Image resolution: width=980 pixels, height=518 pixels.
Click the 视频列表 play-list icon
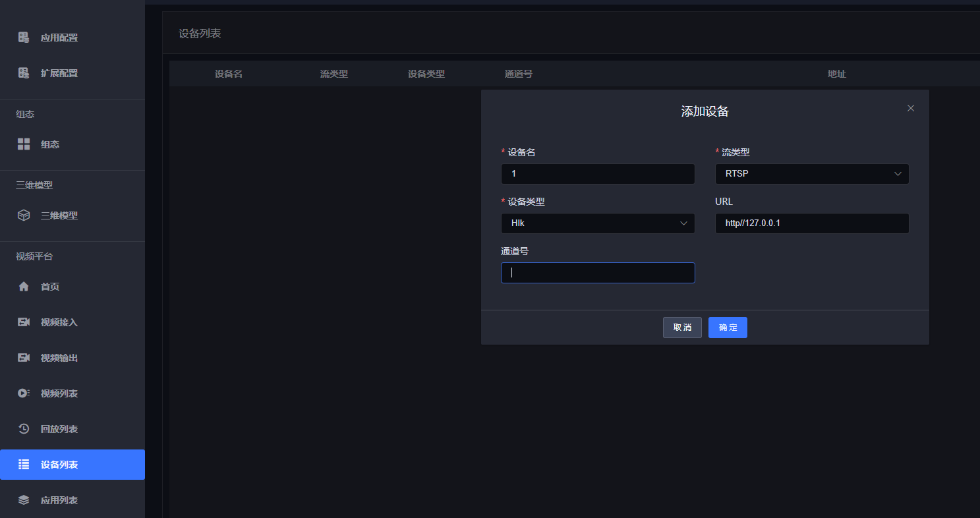(24, 393)
